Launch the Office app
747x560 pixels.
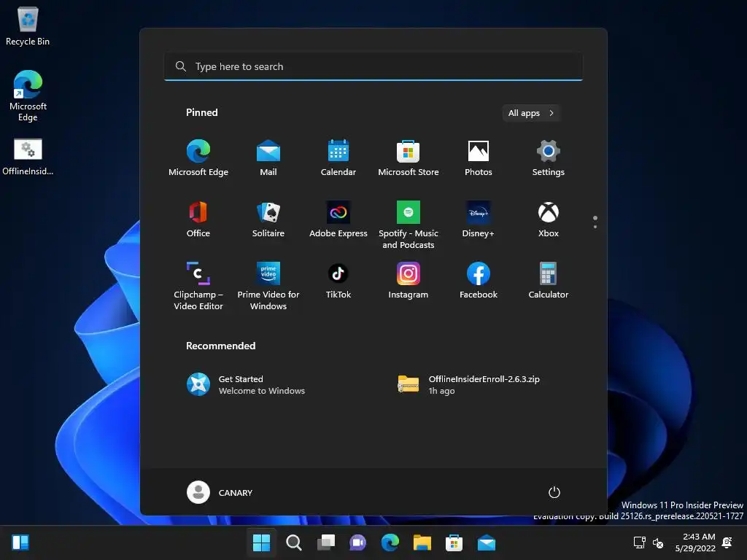pos(198,219)
